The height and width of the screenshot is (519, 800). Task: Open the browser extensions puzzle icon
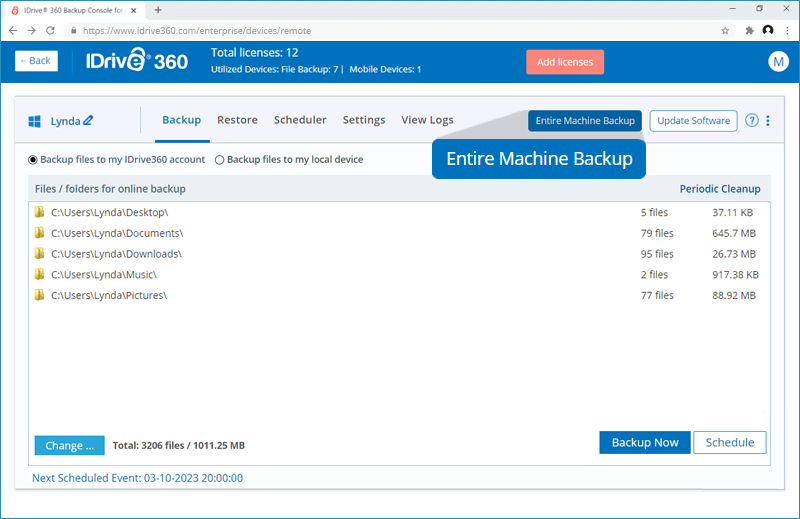point(749,31)
